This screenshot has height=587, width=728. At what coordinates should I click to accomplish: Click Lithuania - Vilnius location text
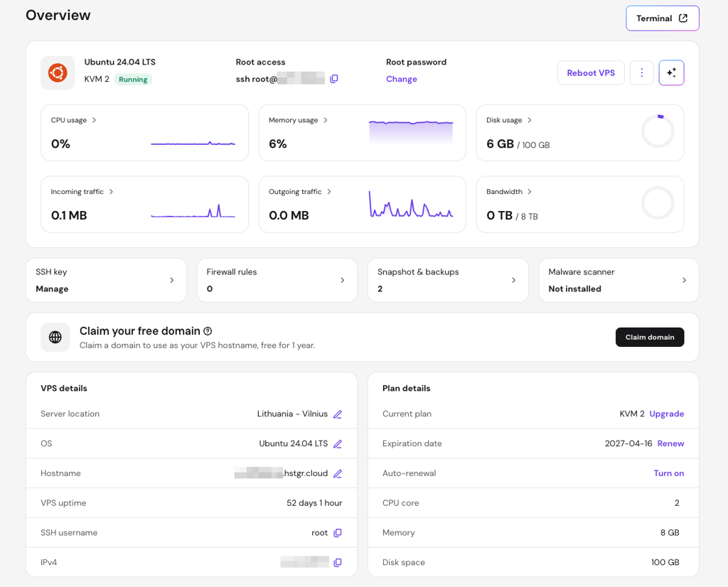click(292, 414)
